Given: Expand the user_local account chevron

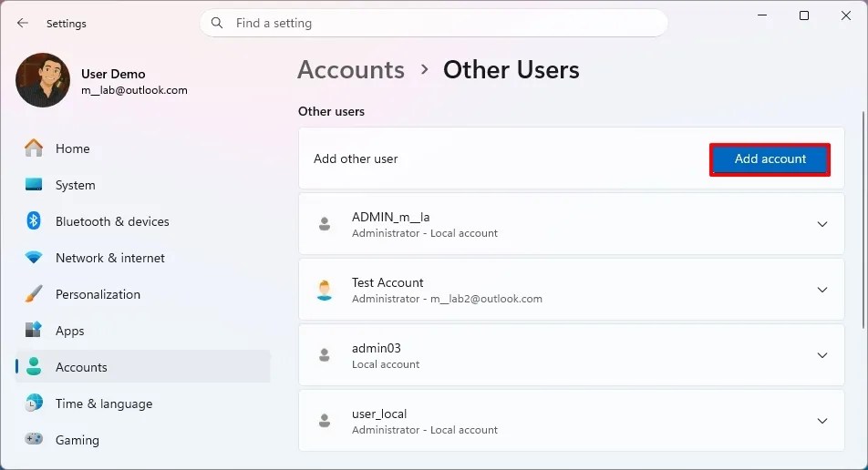Looking at the screenshot, I should 822,421.
